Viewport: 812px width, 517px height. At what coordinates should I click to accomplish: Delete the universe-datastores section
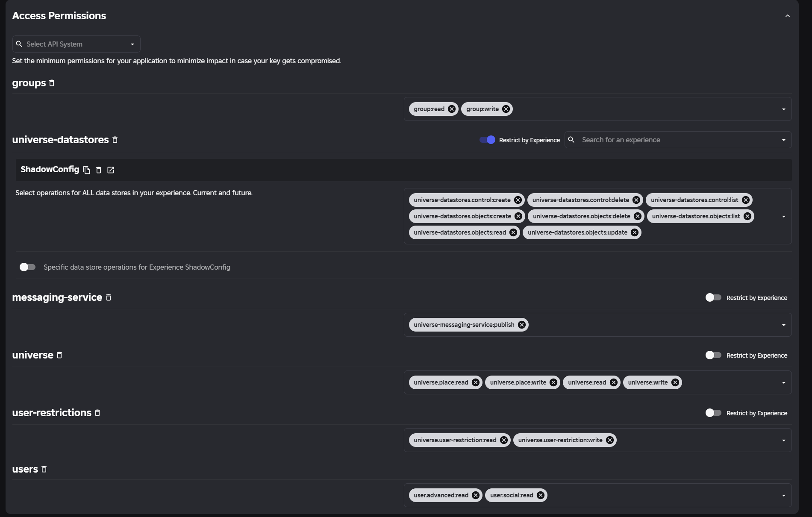pyautogui.click(x=115, y=140)
